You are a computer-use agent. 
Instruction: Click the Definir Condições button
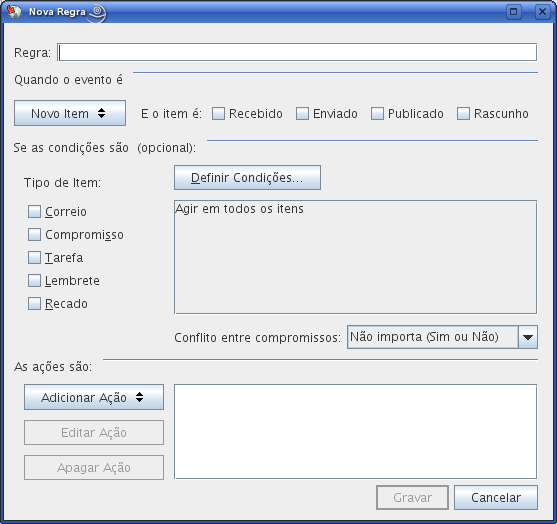(x=247, y=177)
